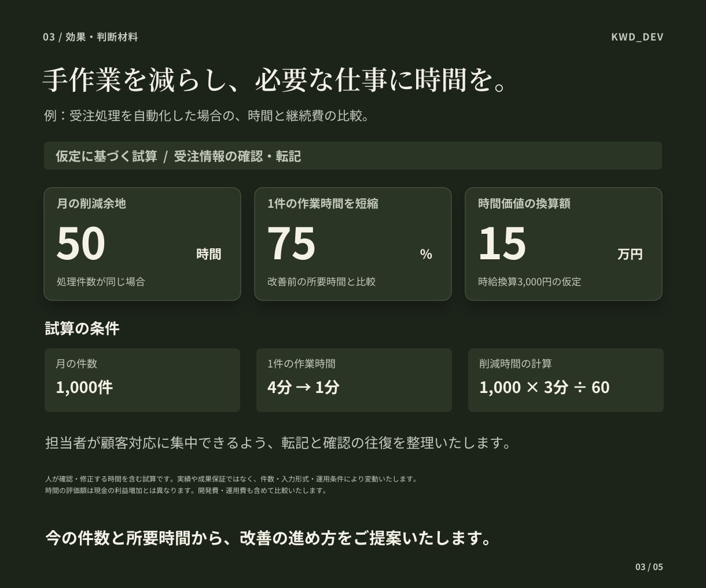This screenshot has height=588, width=706.
Task: Click the note 処理件数が同じ場合
Action: click(101, 282)
